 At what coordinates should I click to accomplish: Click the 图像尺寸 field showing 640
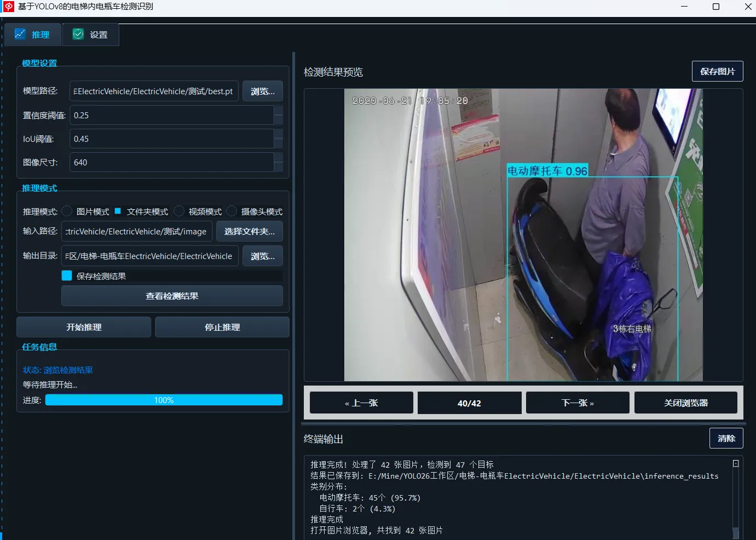point(171,162)
